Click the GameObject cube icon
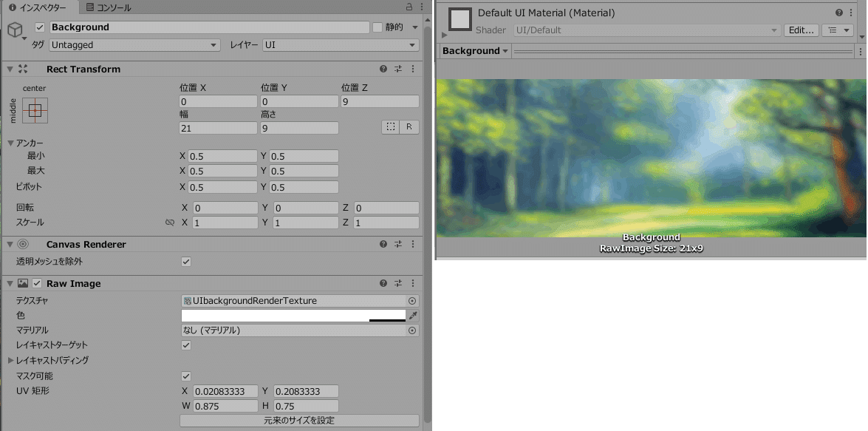 pyautogui.click(x=16, y=30)
